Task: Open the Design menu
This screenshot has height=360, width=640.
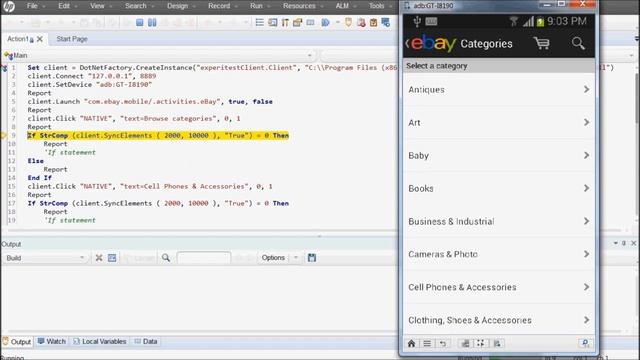Action: (x=177, y=6)
